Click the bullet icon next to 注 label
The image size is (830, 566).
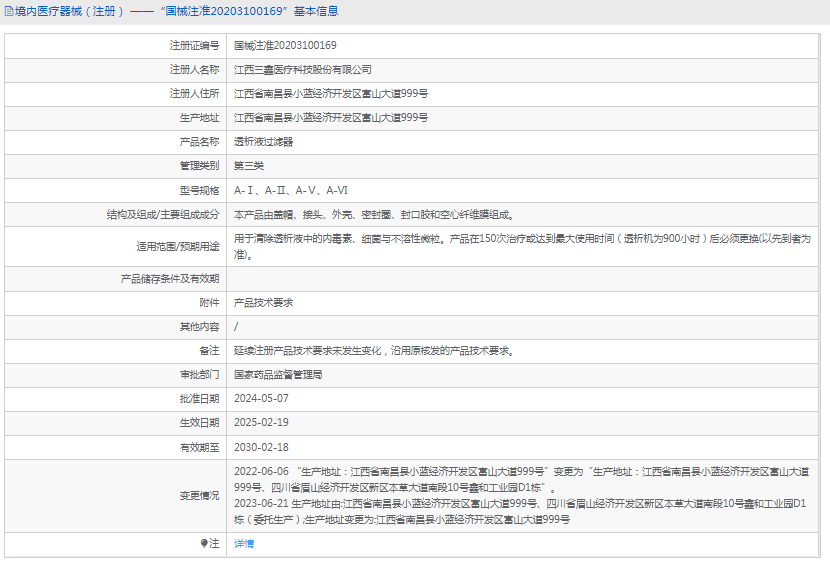(x=204, y=543)
